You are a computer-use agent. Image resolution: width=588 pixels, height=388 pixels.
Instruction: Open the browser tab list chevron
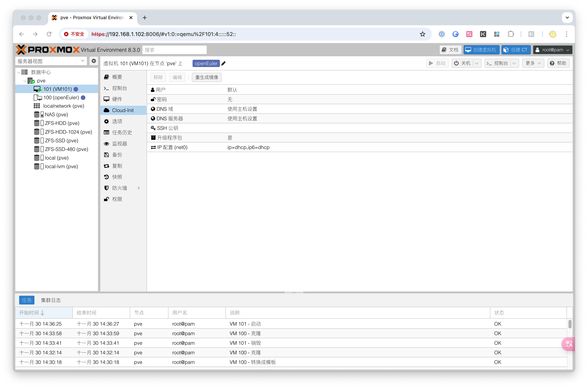coord(567,18)
